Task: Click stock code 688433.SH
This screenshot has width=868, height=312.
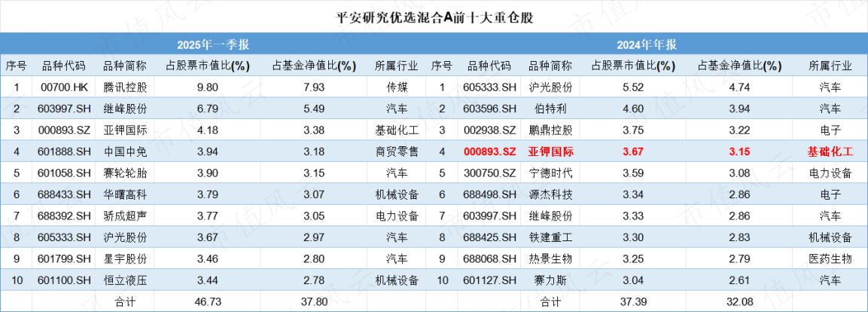Action: click(64, 194)
